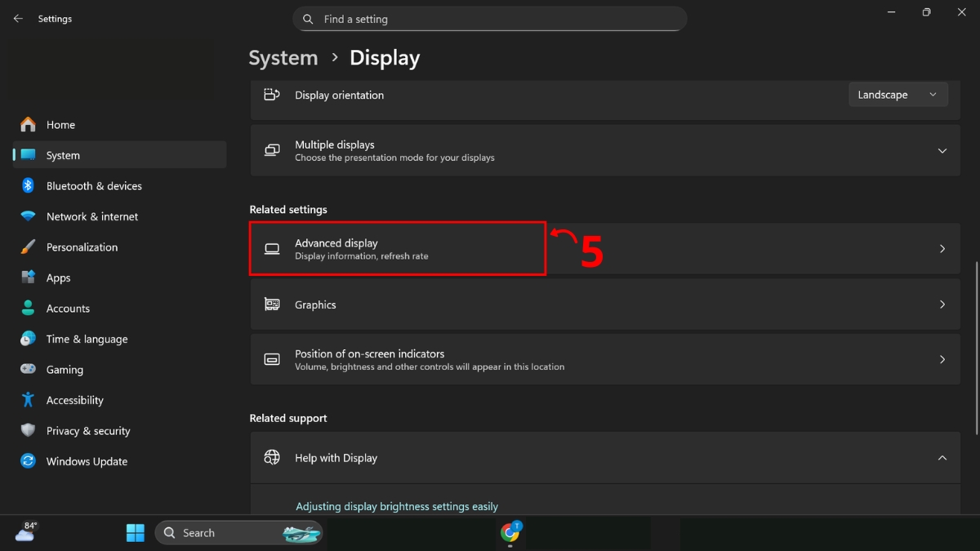Click the Multiple displays icon
This screenshot has width=980, height=551.
(272, 150)
